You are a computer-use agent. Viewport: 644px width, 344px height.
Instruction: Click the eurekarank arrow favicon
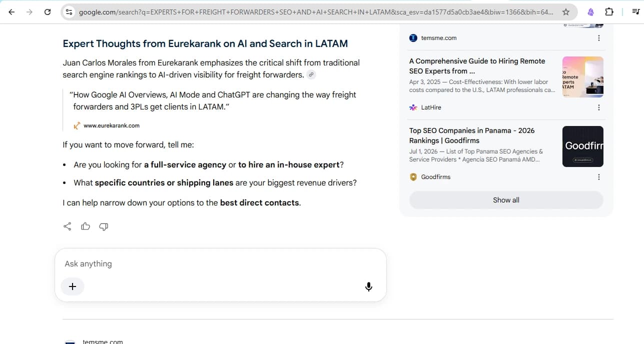click(77, 125)
